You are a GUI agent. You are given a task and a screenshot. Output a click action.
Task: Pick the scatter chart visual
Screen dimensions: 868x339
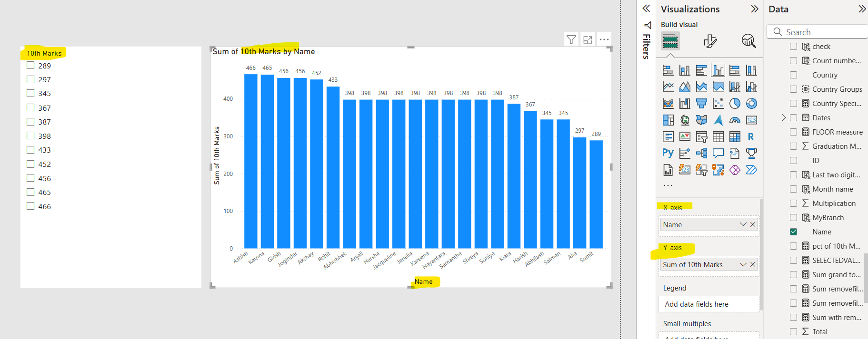(x=718, y=104)
